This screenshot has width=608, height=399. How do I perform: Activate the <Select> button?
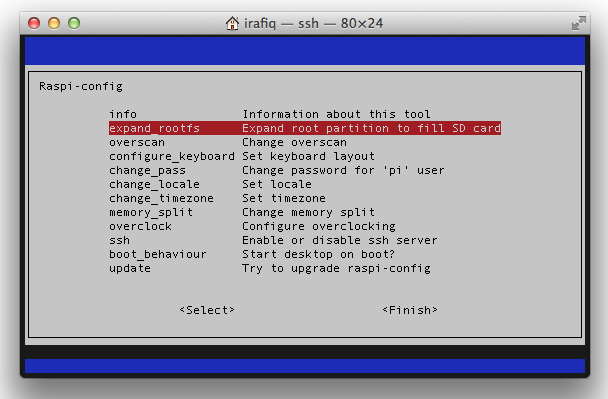pyautogui.click(x=207, y=310)
